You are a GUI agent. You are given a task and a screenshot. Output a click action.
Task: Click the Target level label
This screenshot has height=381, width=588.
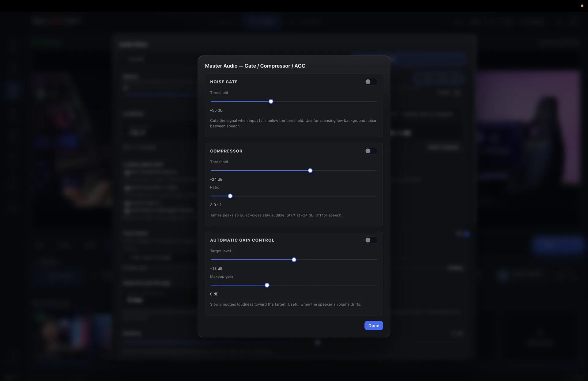(220, 251)
